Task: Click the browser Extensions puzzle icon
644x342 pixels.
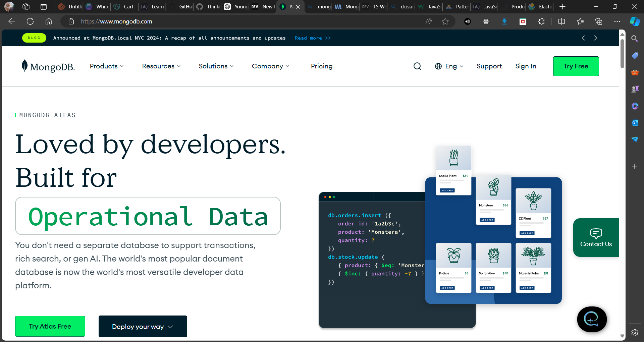Action: pos(541,21)
